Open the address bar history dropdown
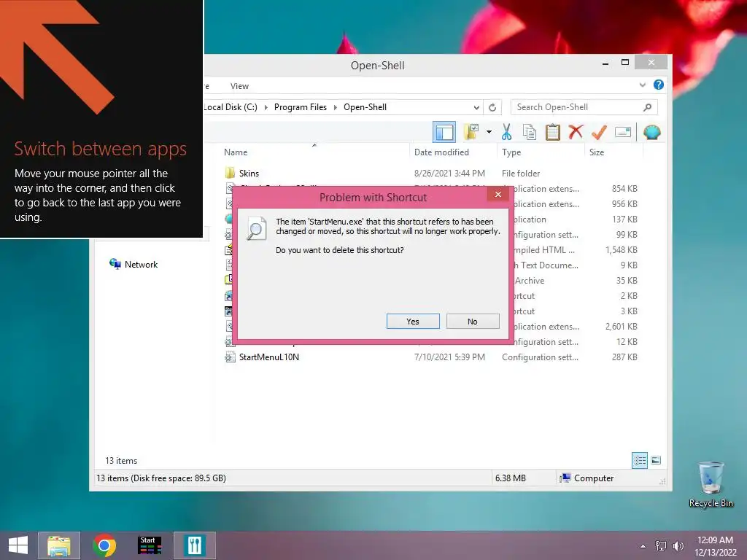The width and height of the screenshot is (747, 560). pos(476,108)
